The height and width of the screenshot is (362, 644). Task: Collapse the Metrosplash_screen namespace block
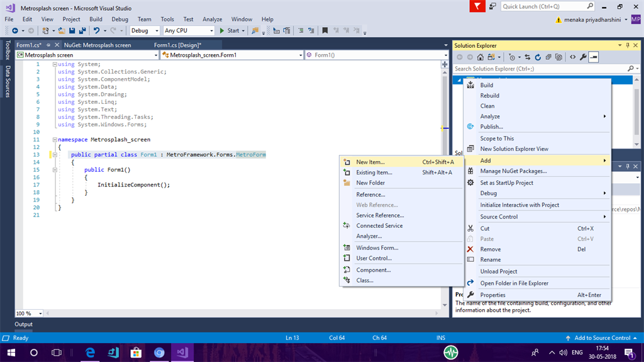[55, 140]
